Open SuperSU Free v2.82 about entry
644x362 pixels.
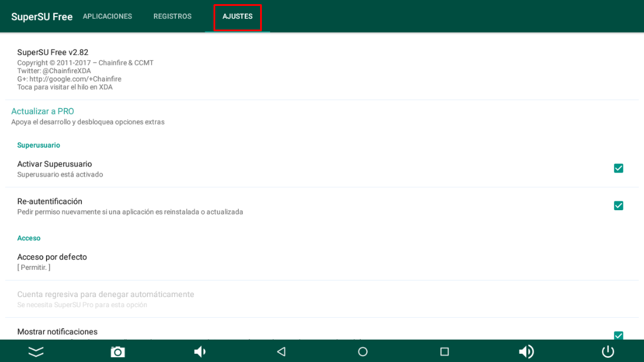[x=52, y=53]
